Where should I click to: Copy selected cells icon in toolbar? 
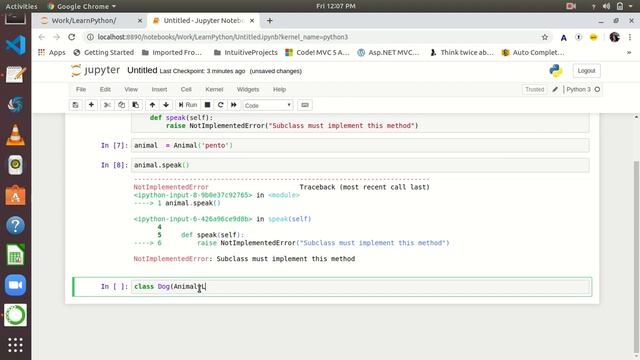pos(121,105)
